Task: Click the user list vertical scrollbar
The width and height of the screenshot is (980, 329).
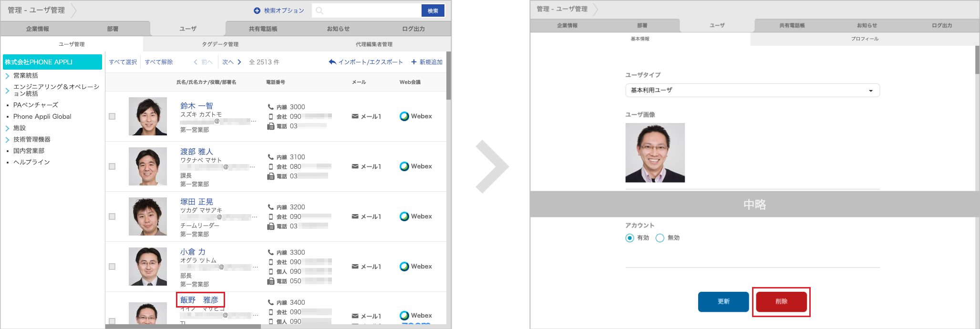Action: [448, 76]
